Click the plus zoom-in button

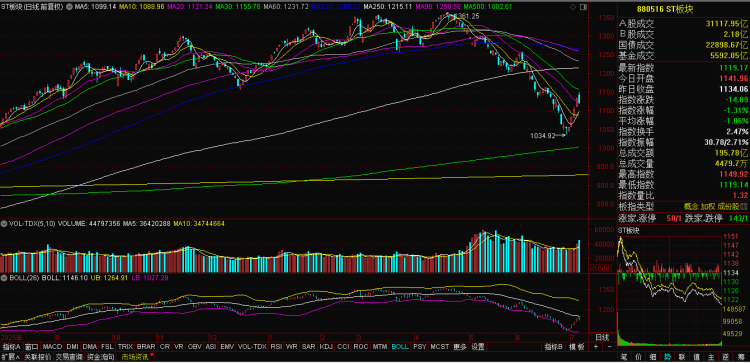[x=596, y=347]
